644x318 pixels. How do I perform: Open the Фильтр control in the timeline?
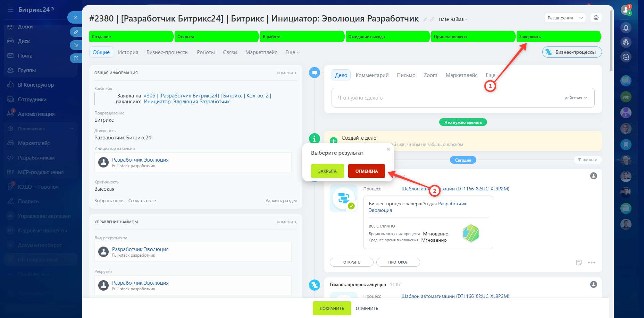587,160
